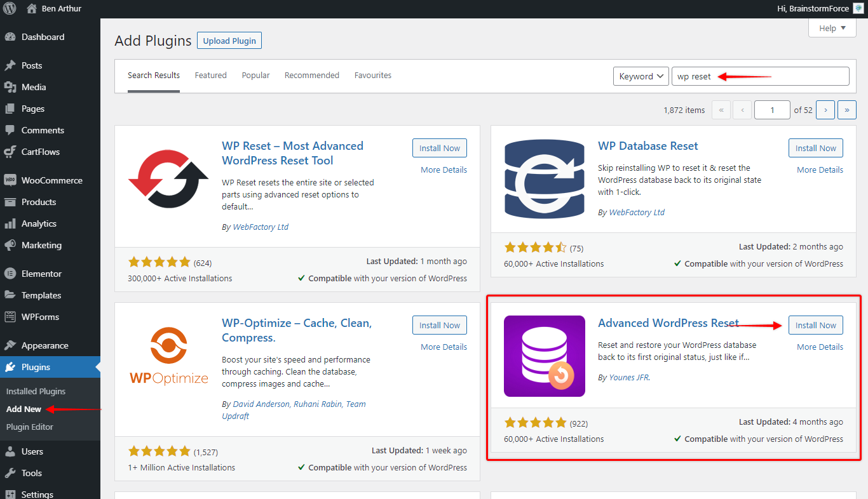Click the Users icon in sidebar
The width and height of the screenshot is (868, 499).
tap(10, 451)
